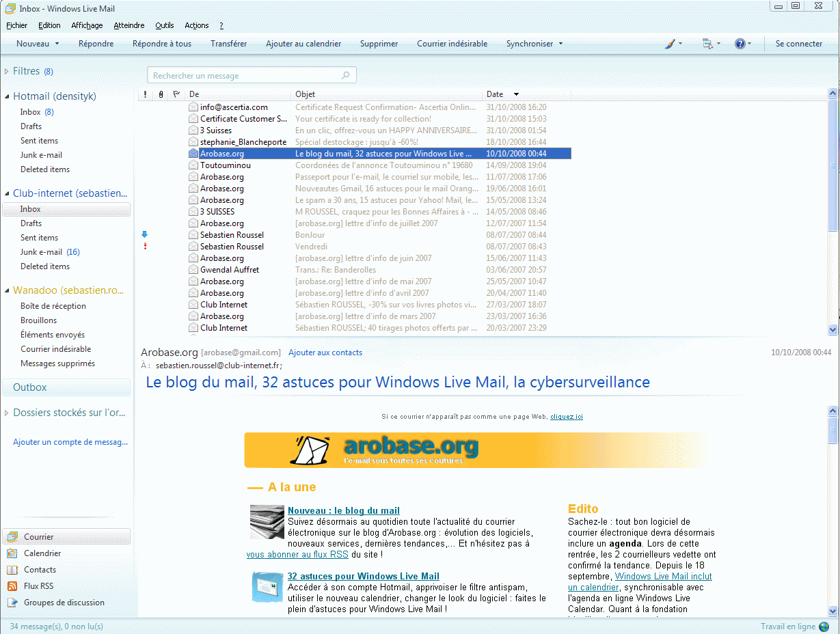
Task: Open the Nouveau dropdown arrow
Action: click(57, 44)
